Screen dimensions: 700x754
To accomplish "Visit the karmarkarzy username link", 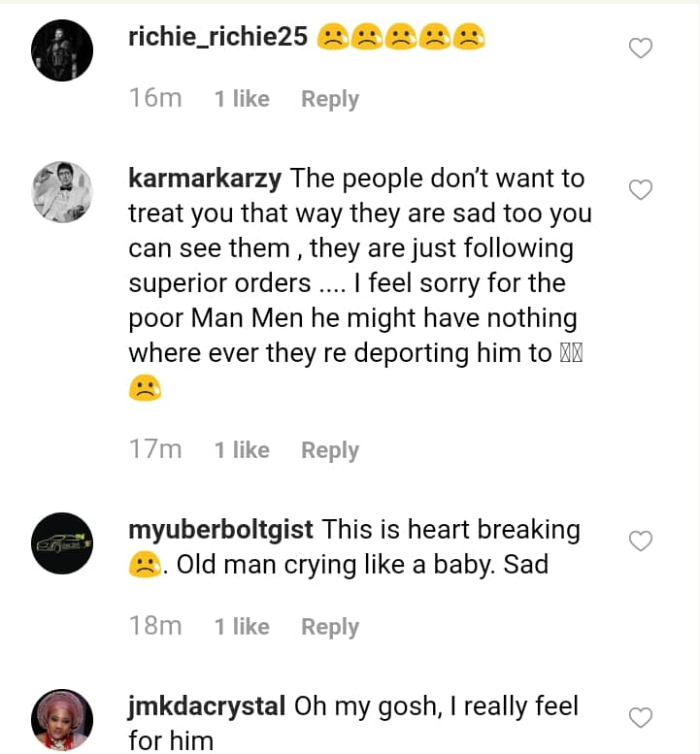I will tap(205, 180).
